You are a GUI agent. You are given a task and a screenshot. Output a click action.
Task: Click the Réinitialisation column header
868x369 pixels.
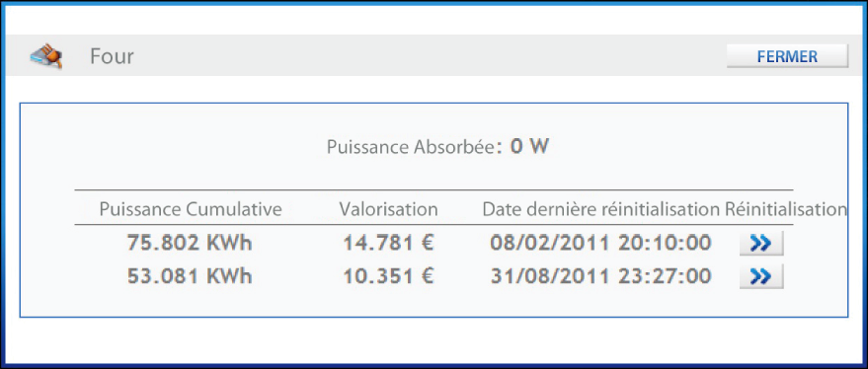pos(786,209)
